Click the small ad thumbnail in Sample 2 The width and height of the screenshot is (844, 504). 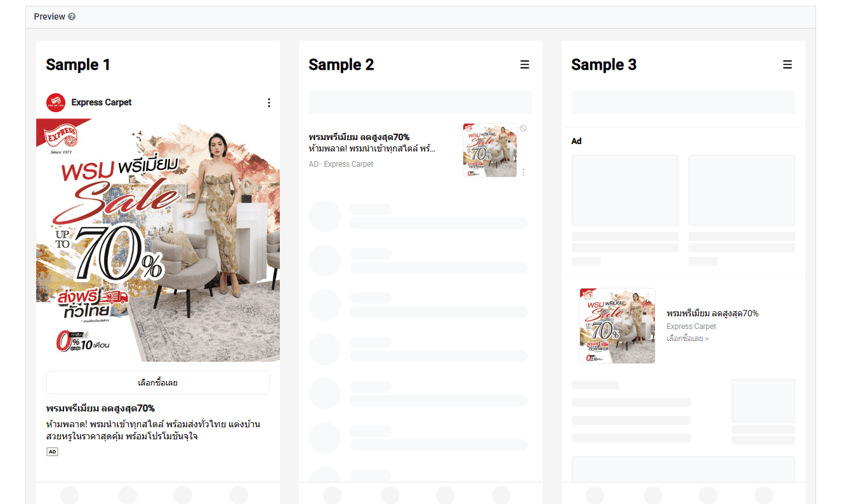pyautogui.click(x=490, y=150)
